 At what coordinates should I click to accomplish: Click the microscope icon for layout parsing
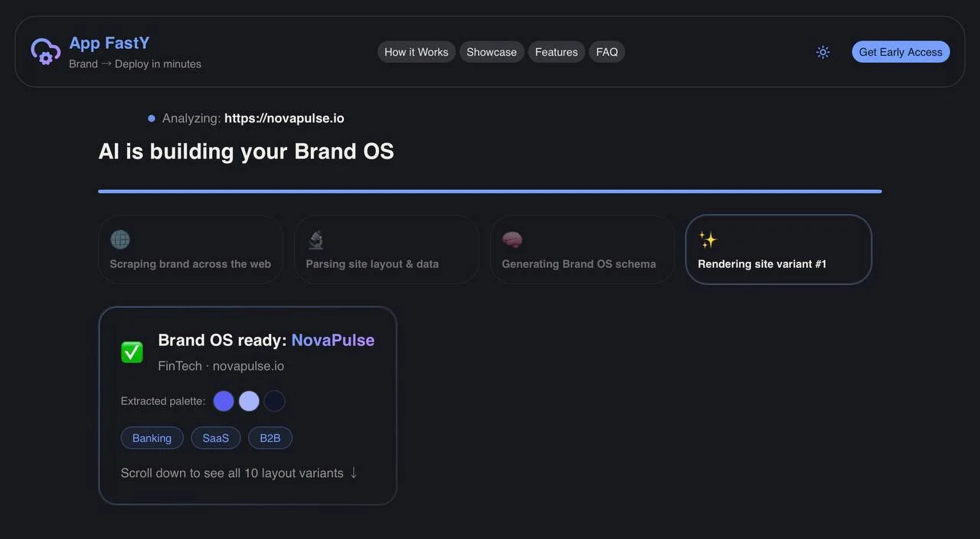click(315, 240)
